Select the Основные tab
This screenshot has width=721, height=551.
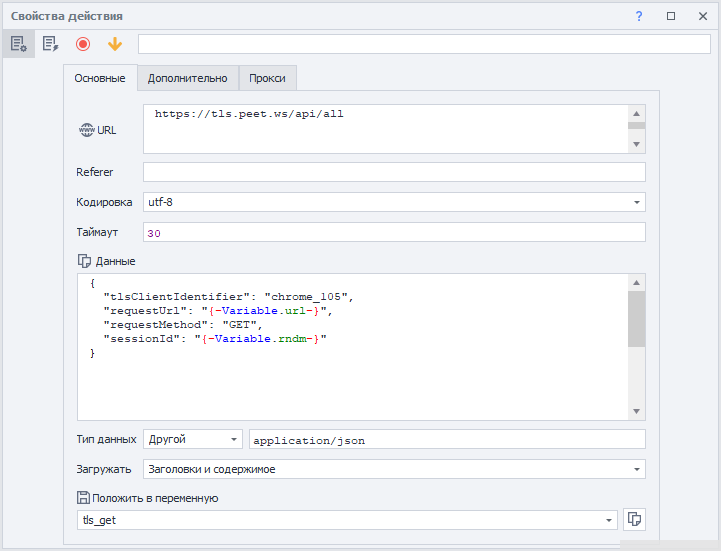point(100,78)
